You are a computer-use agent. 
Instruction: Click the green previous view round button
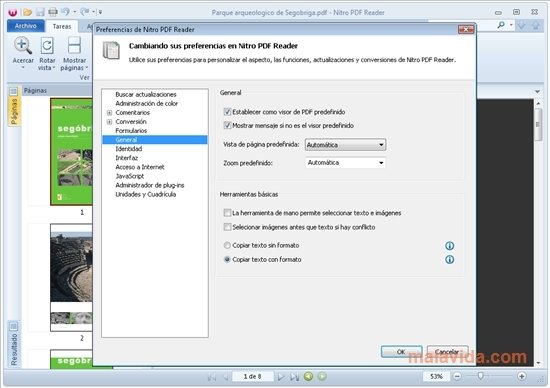click(308, 376)
